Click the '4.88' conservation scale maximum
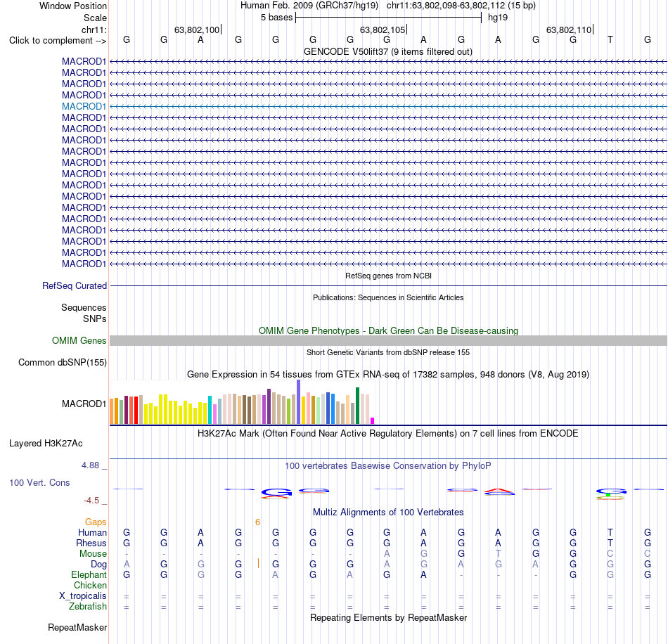The image size is (668, 644). click(x=90, y=465)
